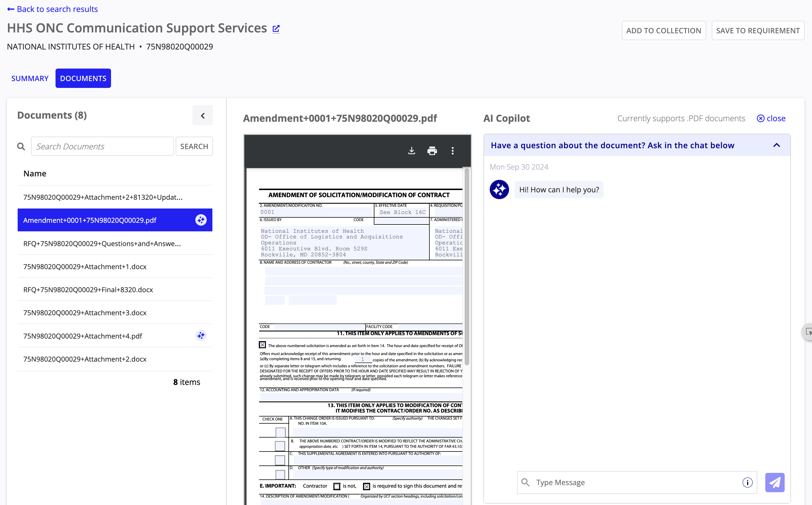Toggle the info icon in message field
This screenshot has width=812, height=505.
[747, 482]
